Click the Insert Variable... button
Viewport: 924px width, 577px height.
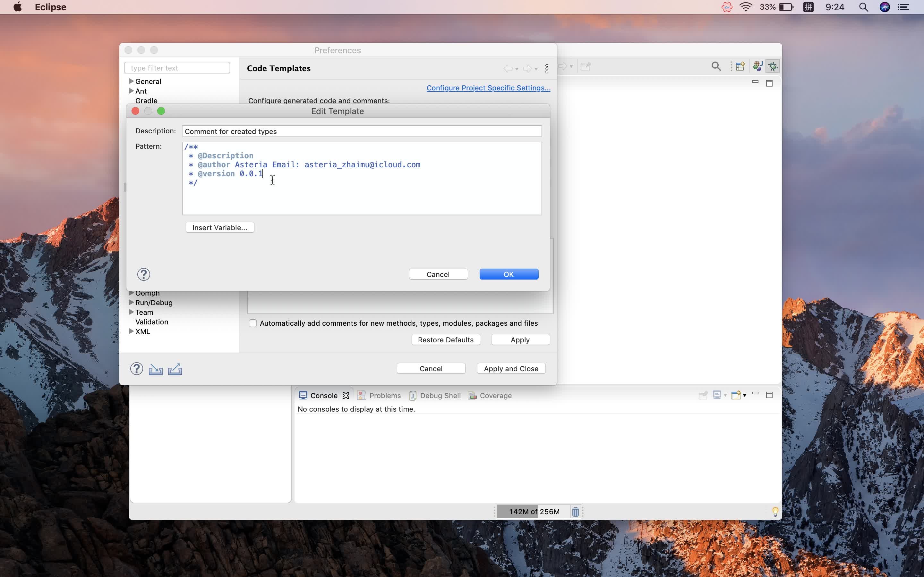[220, 228]
